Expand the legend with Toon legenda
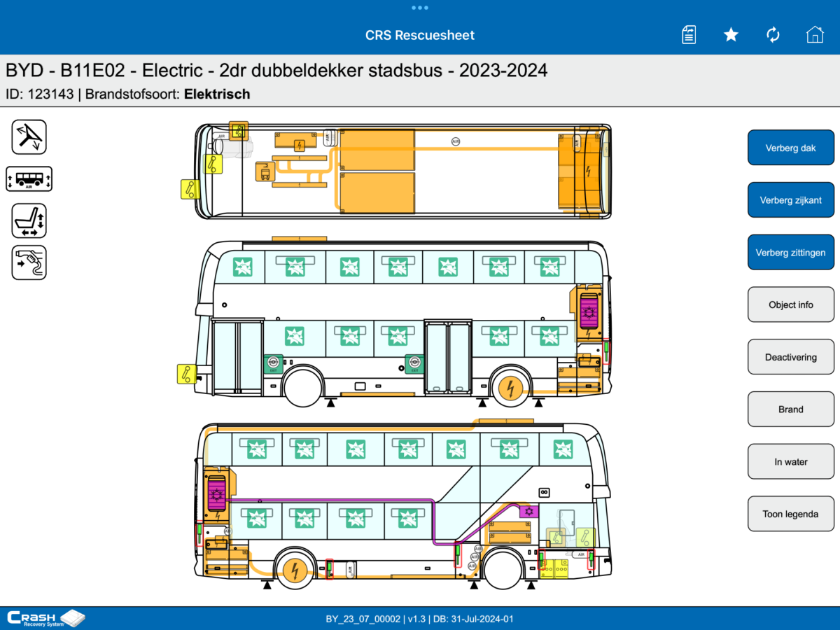Viewport: 840px width, 630px height. (791, 514)
